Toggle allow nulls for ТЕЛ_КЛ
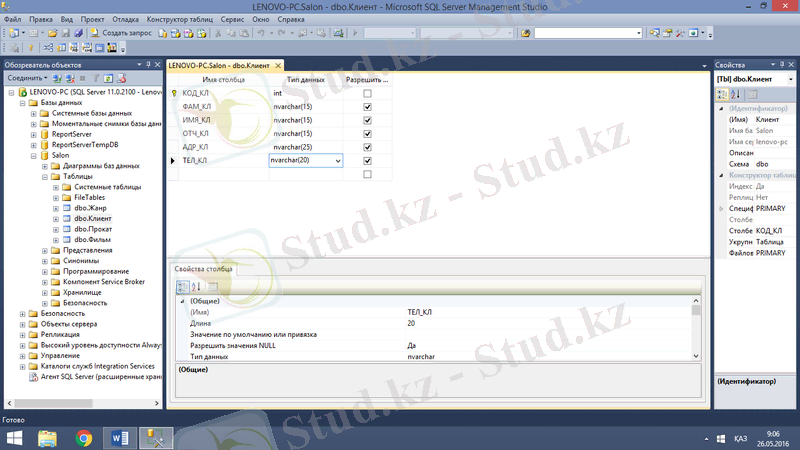Viewport: 800px width, 450px height. pos(367,161)
